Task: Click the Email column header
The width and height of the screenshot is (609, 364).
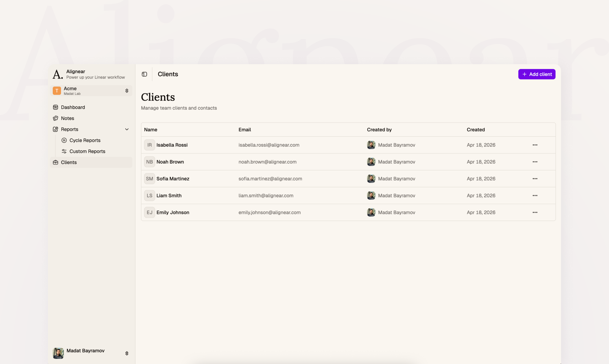Action: tap(245, 130)
